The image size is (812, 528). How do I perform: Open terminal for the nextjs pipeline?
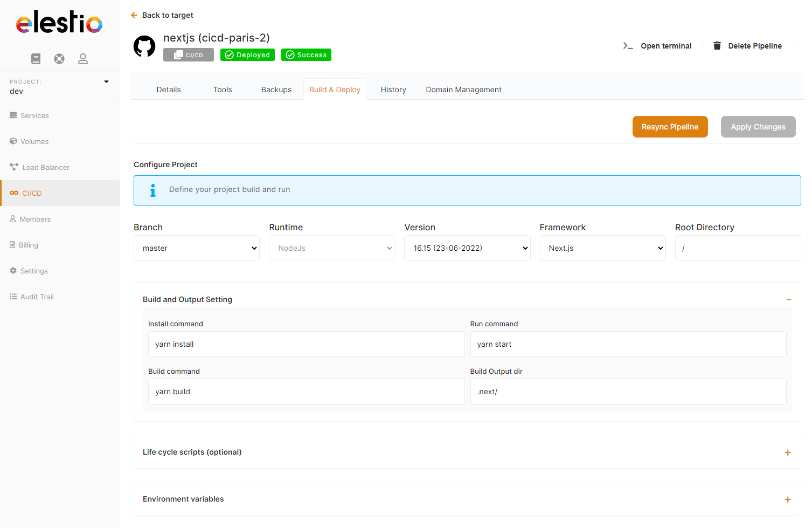tap(658, 46)
